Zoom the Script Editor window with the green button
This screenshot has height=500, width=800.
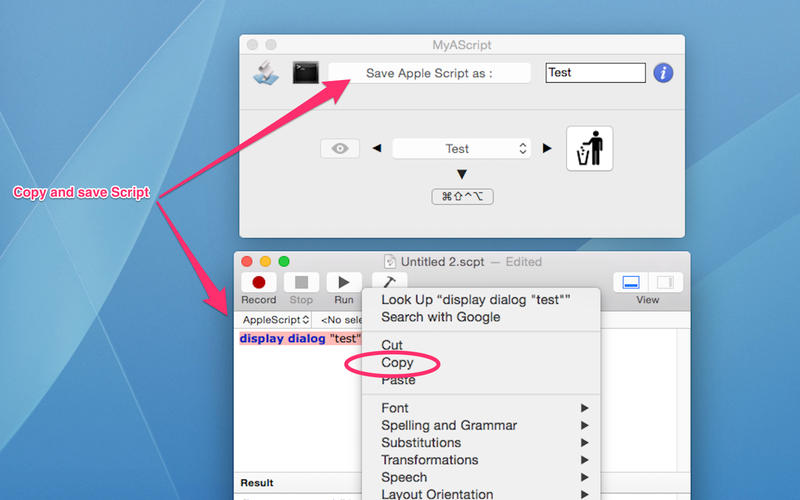point(284,262)
